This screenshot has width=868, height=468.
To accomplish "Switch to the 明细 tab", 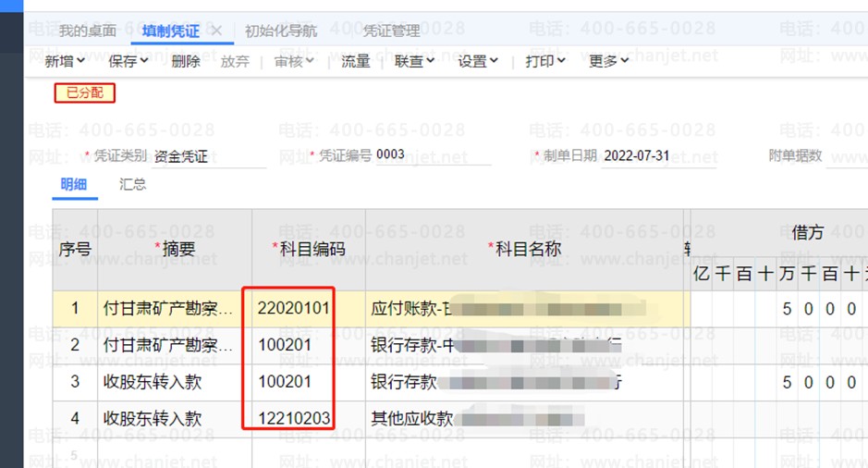I will (74, 184).
